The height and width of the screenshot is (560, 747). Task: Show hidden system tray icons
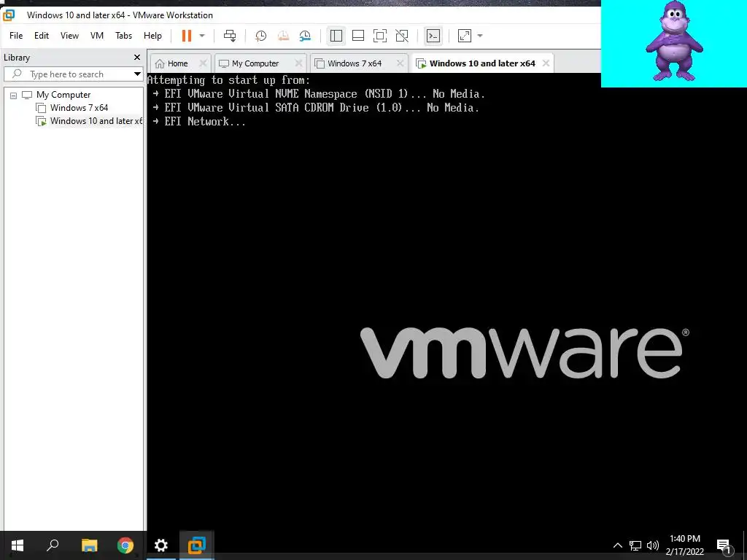[617, 545]
